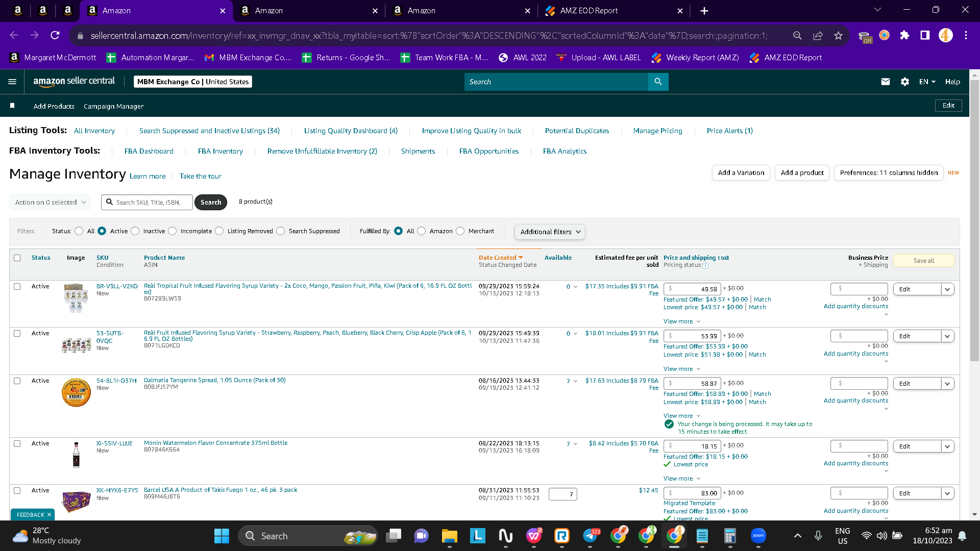Open product link SKU XI-S5IV-LUJE
Viewport: 980px width, 551px height.
114,443
